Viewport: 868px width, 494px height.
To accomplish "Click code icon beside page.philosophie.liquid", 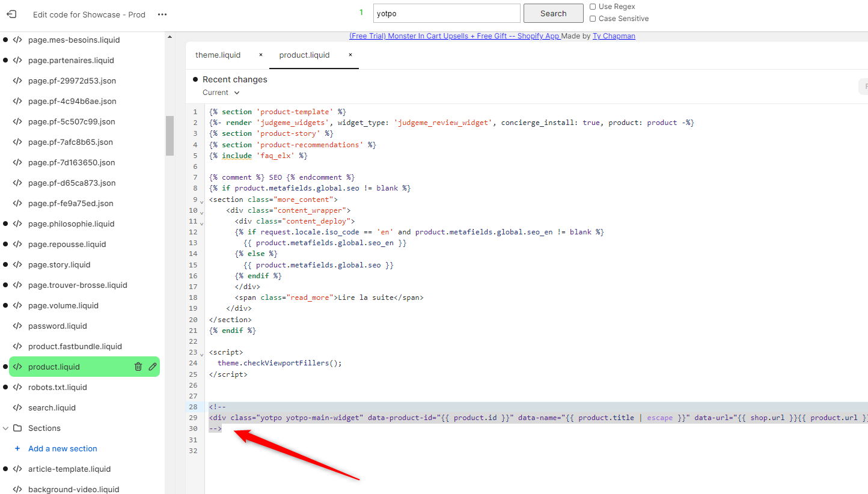I will (x=17, y=224).
